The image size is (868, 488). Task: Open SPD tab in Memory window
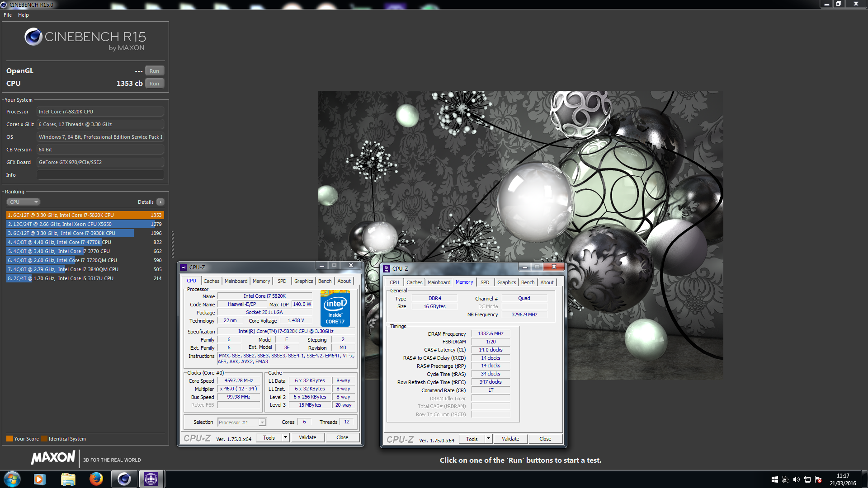coord(485,282)
